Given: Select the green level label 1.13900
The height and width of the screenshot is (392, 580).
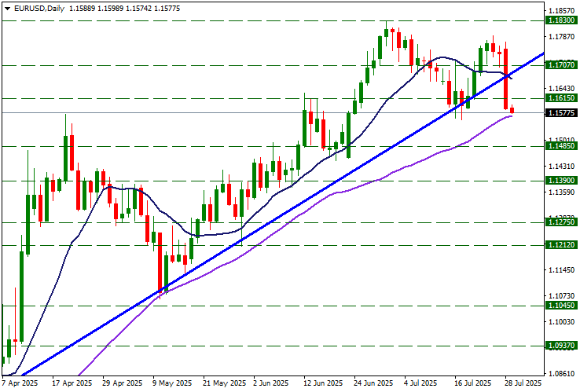Looking at the screenshot, I should click(x=561, y=180).
